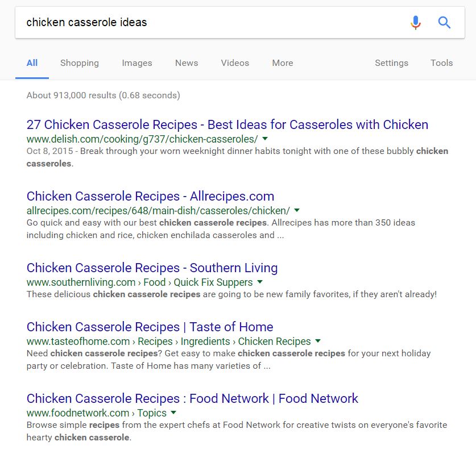Open the search Tools options
The image size is (476, 458).
click(x=441, y=63)
